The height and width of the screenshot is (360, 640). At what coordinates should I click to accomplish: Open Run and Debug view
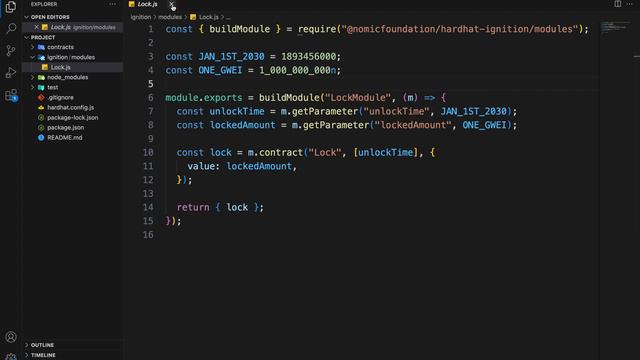pos(11,73)
